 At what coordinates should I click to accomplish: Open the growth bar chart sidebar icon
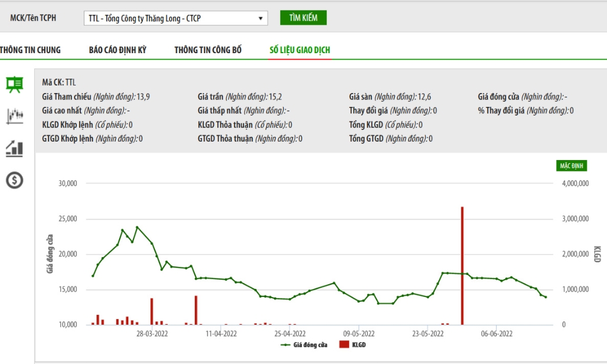coord(14,148)
